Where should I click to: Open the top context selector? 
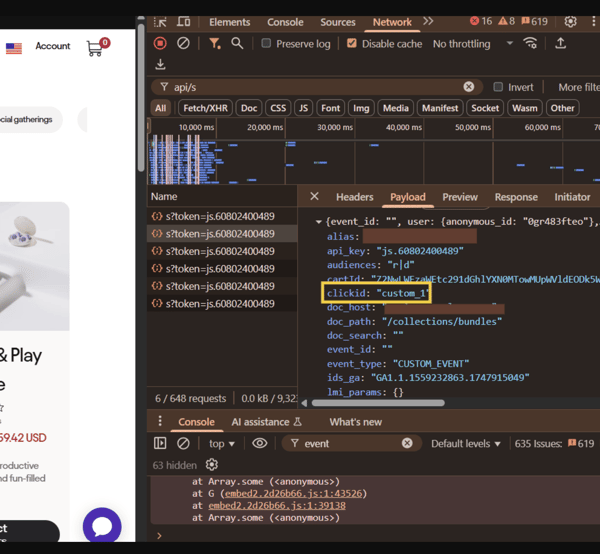point(222,444)
